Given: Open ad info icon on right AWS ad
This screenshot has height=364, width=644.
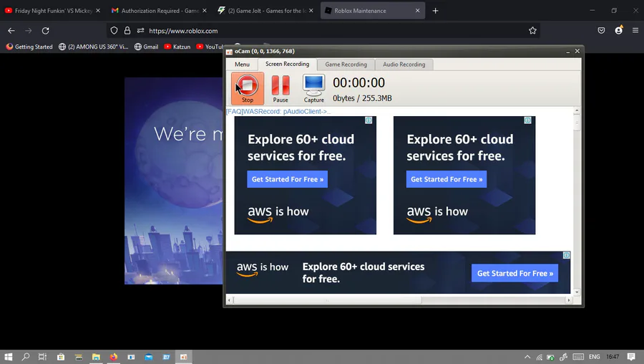Looking at the screenshot, I should [x=528, y=120].
